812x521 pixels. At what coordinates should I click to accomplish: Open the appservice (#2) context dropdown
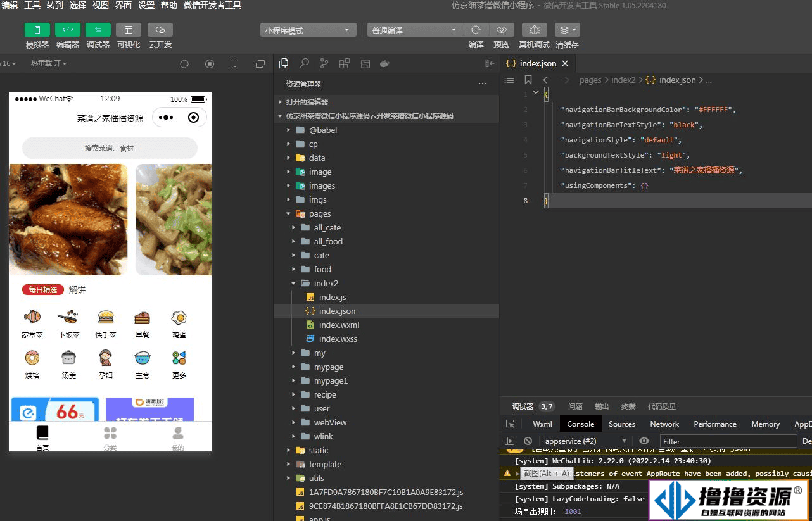tap(585, 441)
